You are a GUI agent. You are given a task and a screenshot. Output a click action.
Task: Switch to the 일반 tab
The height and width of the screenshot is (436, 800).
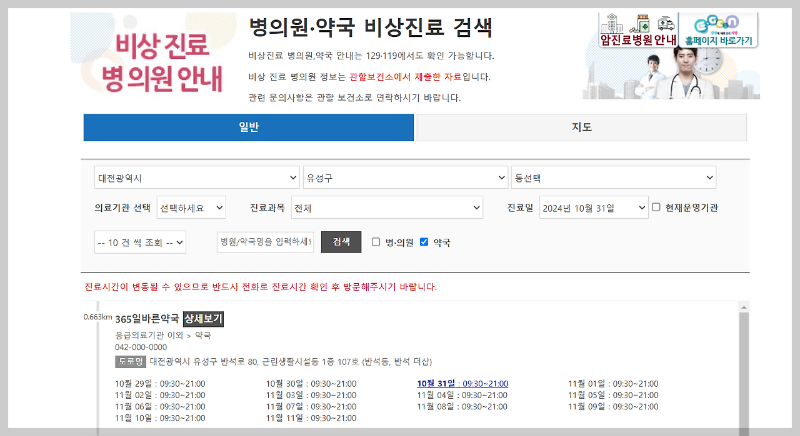pyautogui.click(x=248, y=127)
